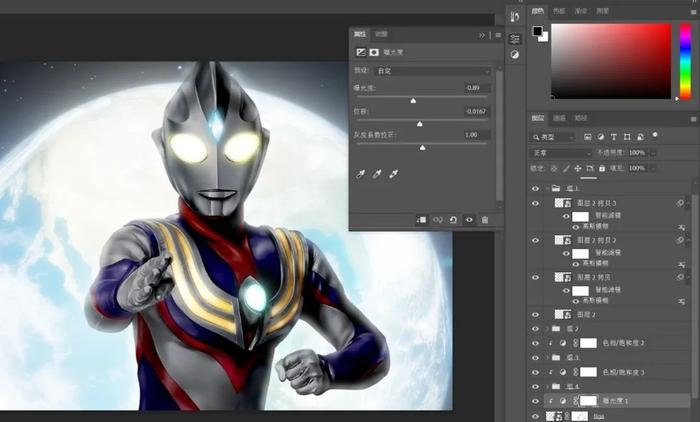Viewport: 700px width, 422px height.
Task: Open the Properties dock icon with sliders
Action: [515, 39]
